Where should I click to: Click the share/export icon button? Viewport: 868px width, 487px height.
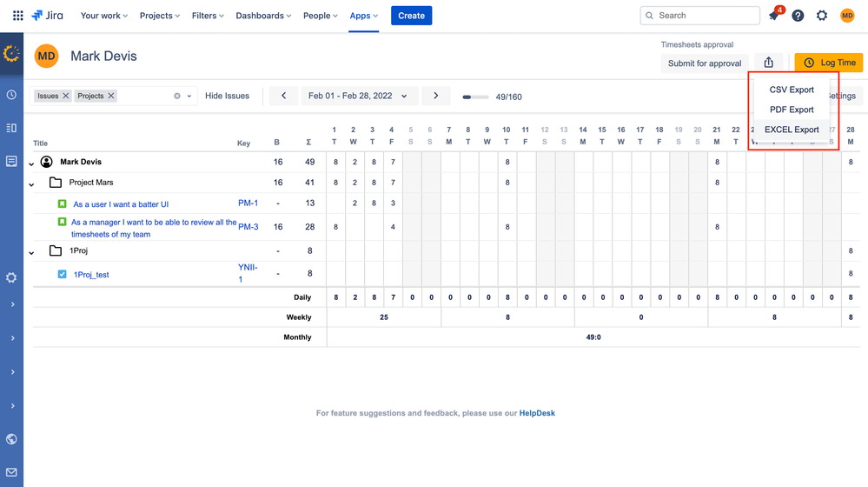[768, 63]
